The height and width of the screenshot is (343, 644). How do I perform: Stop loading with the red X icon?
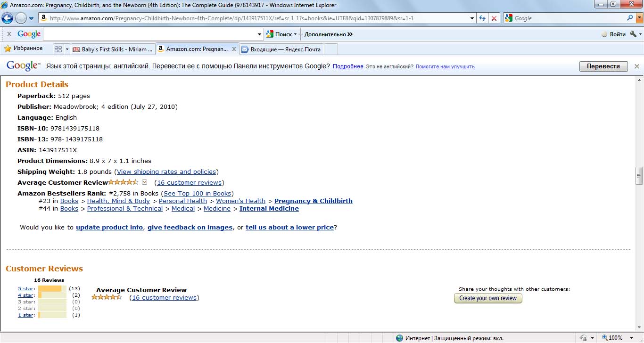494,18
